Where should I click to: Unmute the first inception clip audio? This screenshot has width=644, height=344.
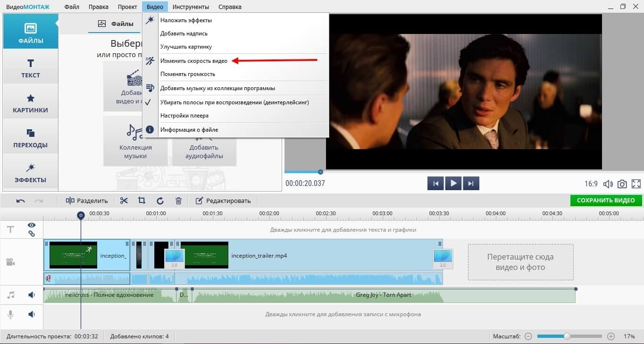point(48,278)
